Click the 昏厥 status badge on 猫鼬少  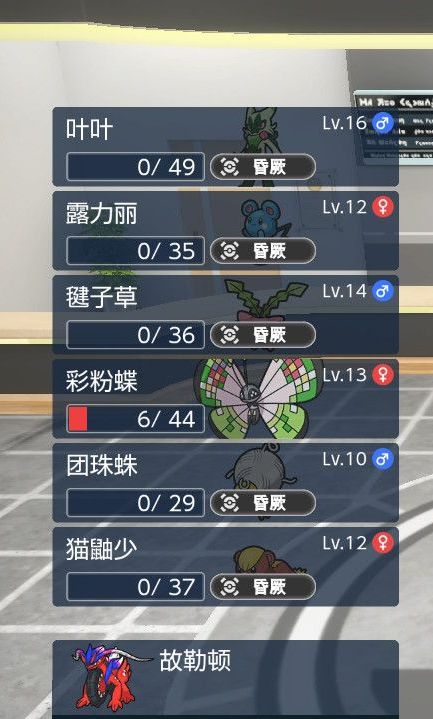[263, 587]
